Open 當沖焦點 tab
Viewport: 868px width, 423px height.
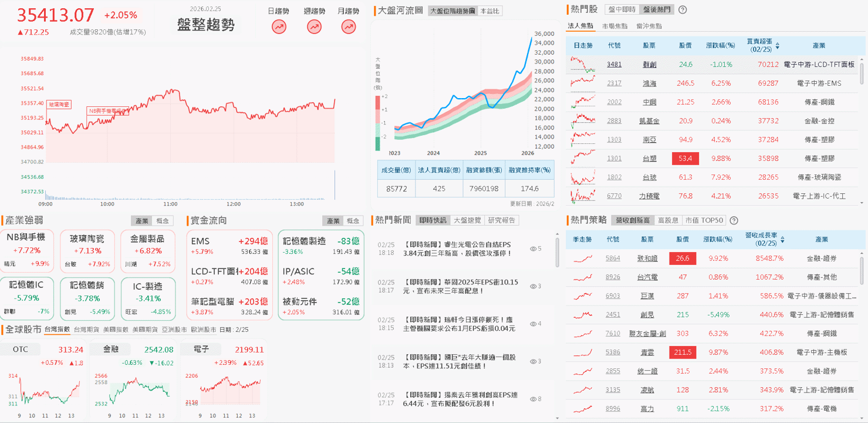point(649,26)
